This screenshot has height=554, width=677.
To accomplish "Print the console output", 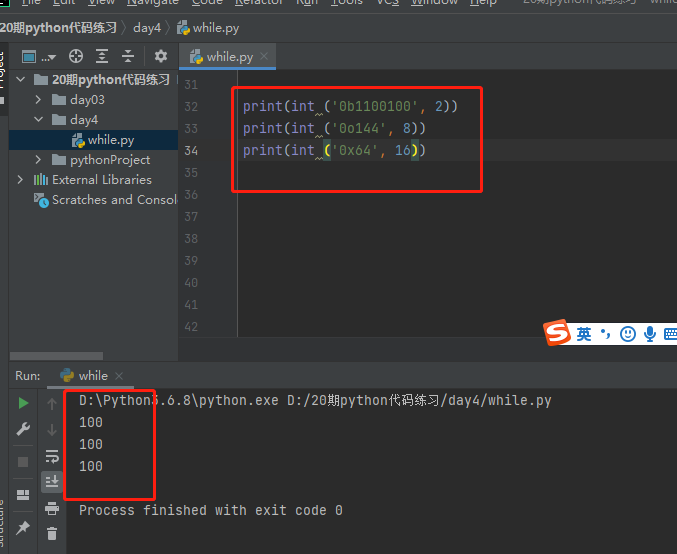I will click(x=52, y=508).
